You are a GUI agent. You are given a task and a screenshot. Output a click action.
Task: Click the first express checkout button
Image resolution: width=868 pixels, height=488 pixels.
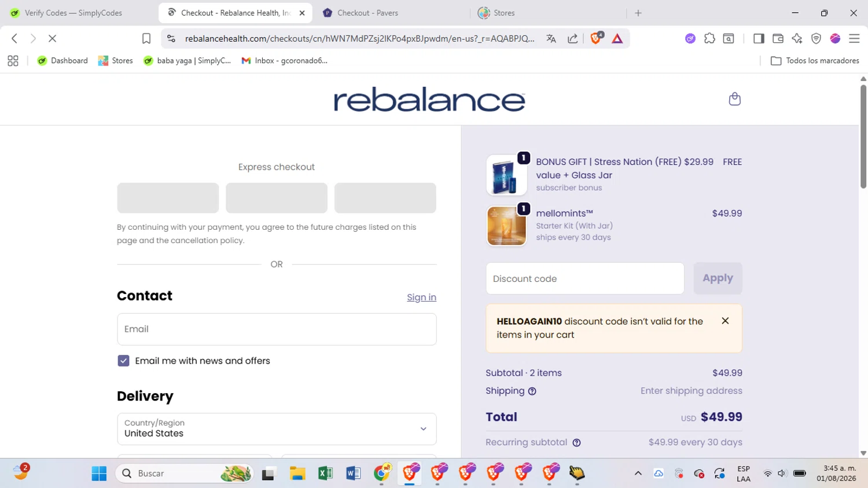(x=168, y=198)
